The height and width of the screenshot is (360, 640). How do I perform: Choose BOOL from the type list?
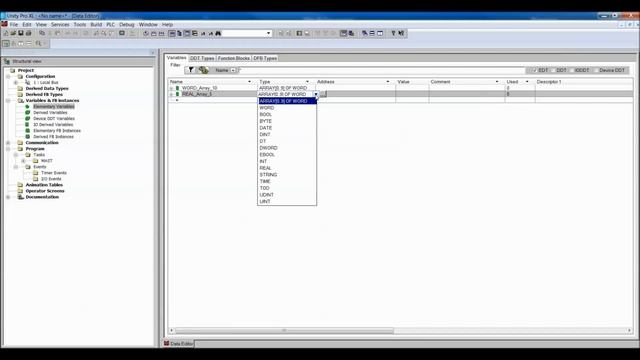[x=287, y=114]
